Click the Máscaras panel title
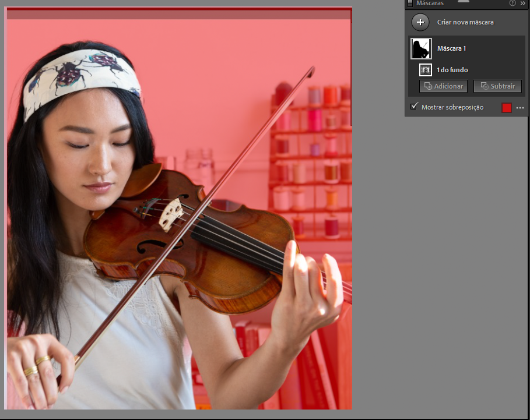The height and width of the screenshot is (420, 530). [x=430, y=3]
